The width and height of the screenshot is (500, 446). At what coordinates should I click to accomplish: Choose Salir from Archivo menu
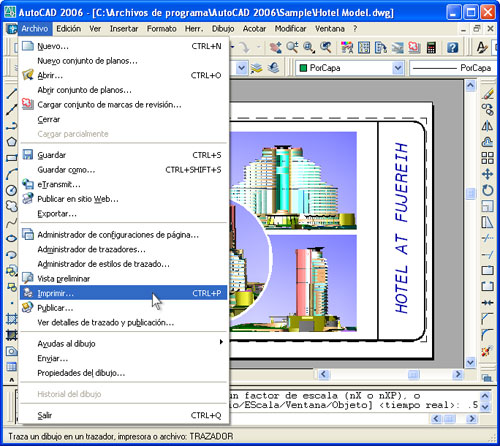(x=123, y=415)
